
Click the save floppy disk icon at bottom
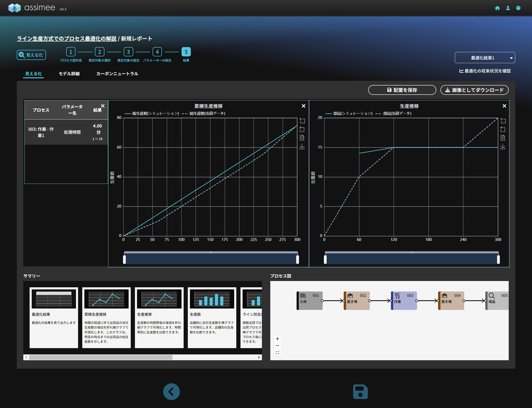(360, 391)
